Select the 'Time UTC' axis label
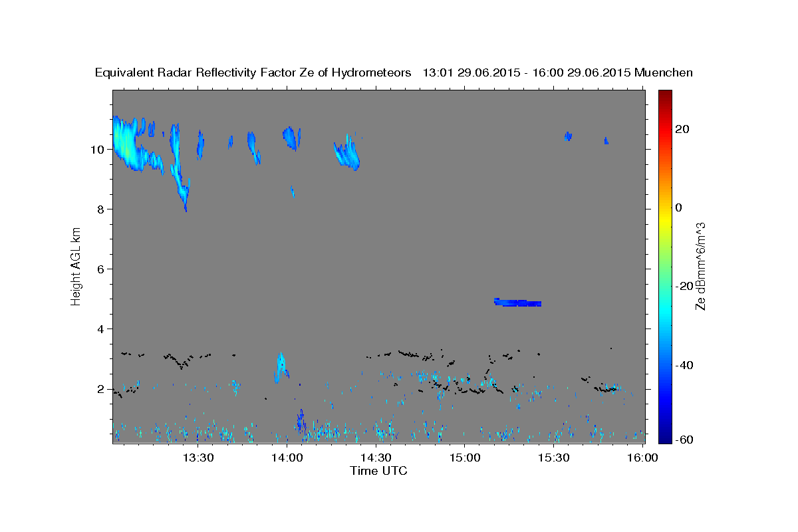 pyautogui.click(x=378, y=471)
